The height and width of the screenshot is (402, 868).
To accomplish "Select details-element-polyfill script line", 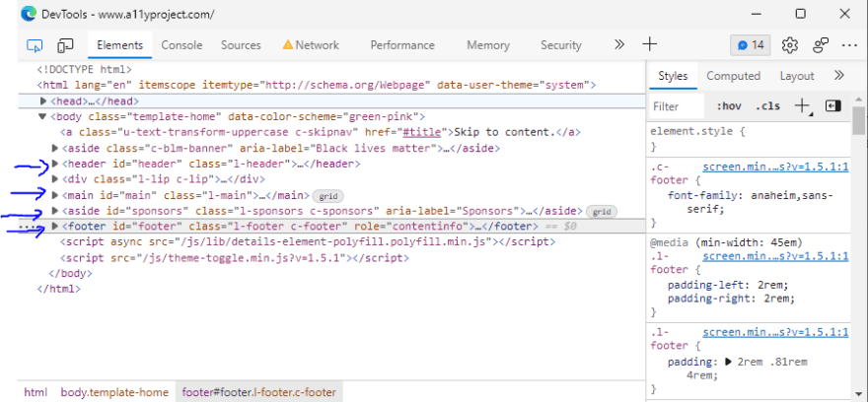I will click(x=308, y=242).
